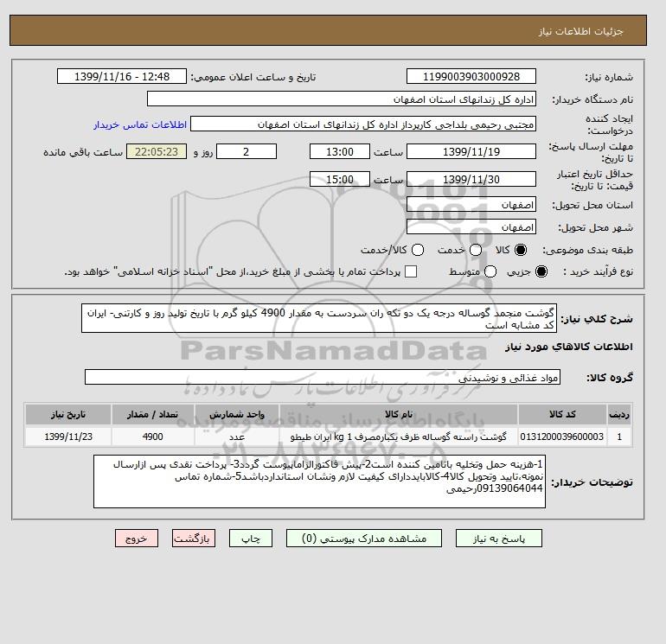
Task: Click the توضیحات خریدار text area
Action: (x=319, y=481)
